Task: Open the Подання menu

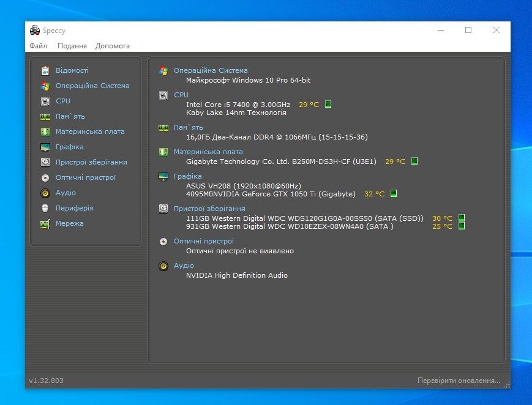Action: click(x=72, y=46)
